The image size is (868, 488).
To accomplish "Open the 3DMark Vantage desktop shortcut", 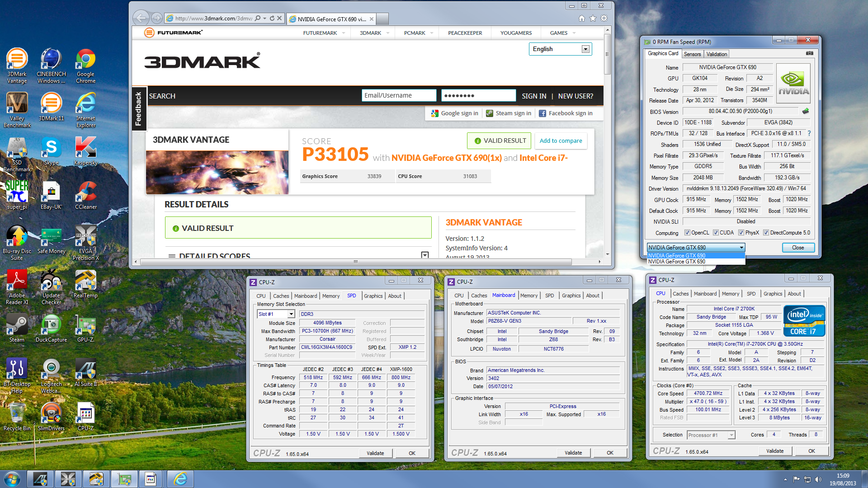I will click(x=17, y=66).
